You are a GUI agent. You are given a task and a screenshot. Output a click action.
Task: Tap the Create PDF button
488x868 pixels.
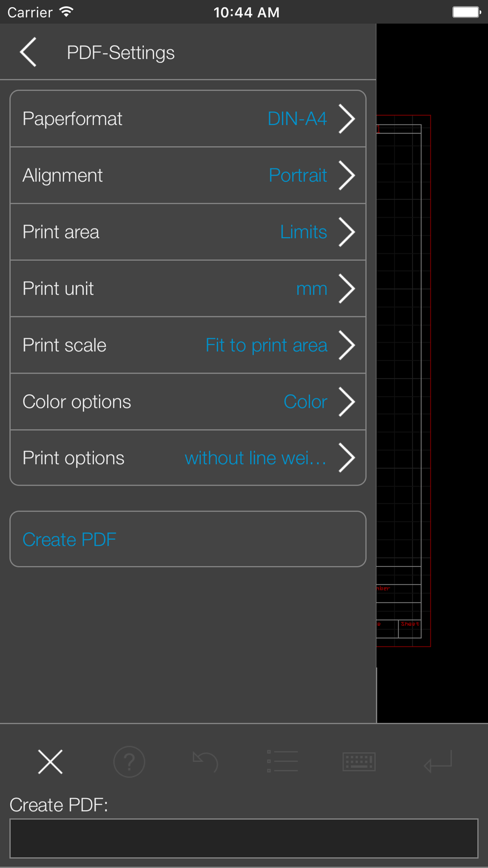[x=188, y=539]
